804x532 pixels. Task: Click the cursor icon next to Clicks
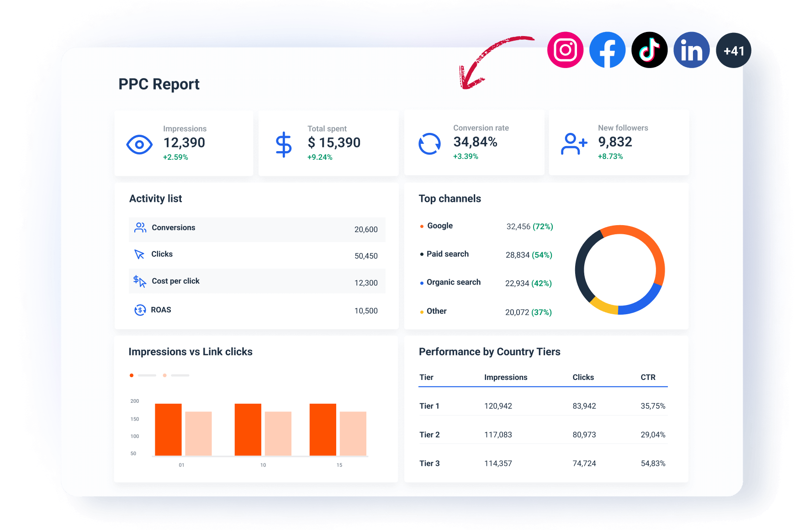pyautogui.click(x=140, y=255)
